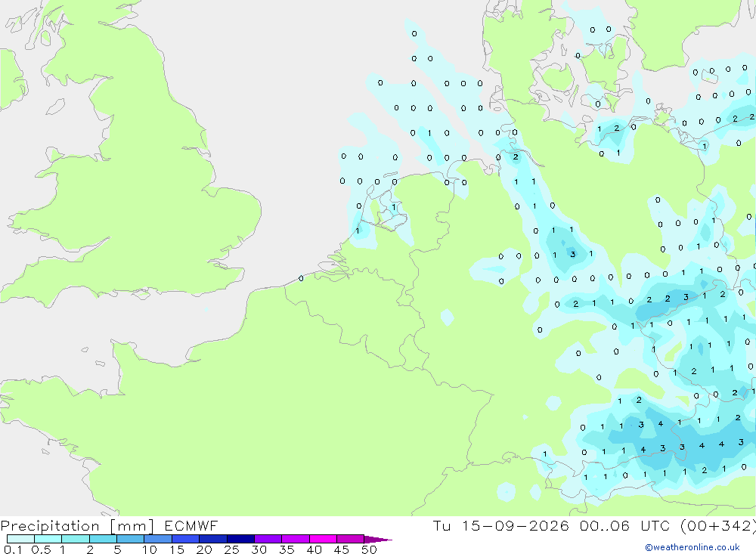Select the 1–2 mm cyan legend swatch
This screenshot has width=756, height=554.
coord(76,539)
